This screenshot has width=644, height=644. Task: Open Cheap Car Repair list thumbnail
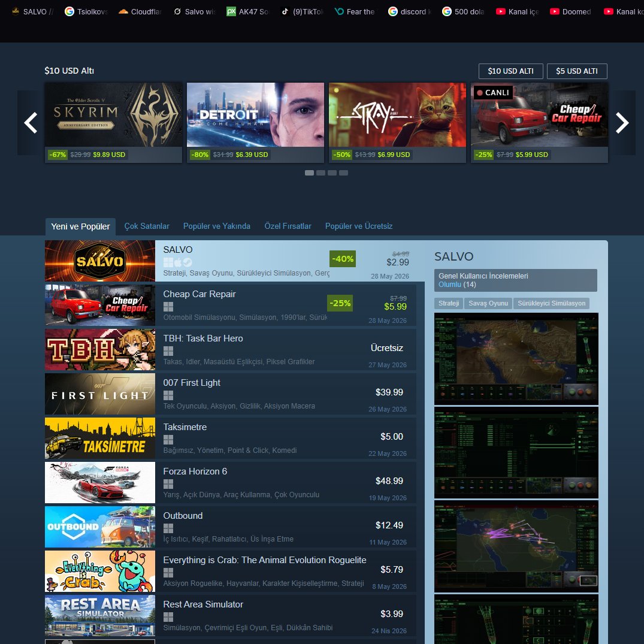[100, 305]
